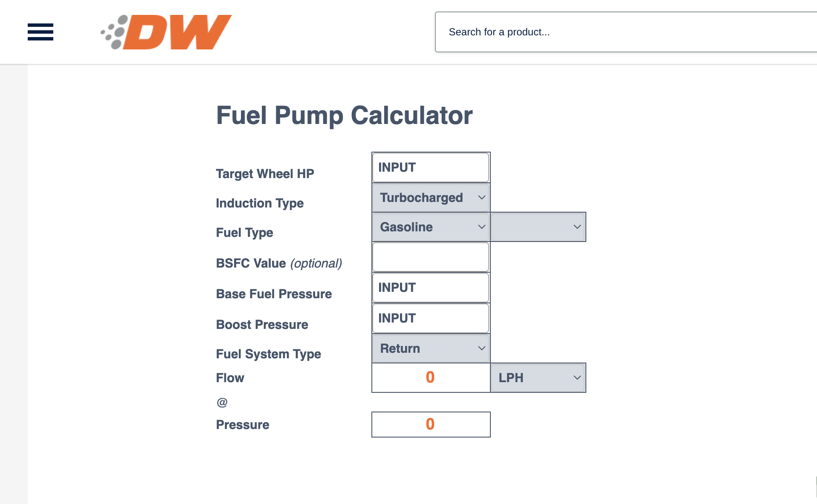Click the Pressure result value box
The image size is (817, 504).
431,424
